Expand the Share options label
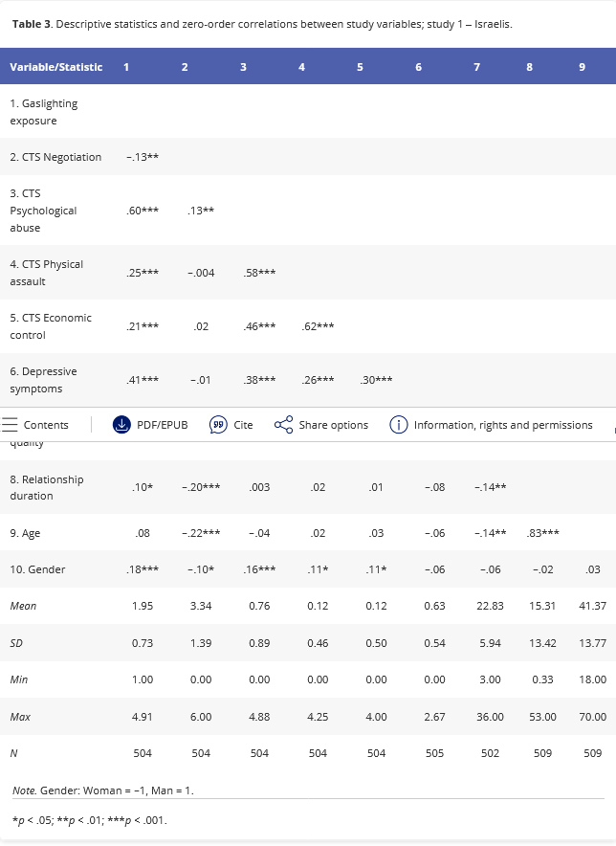This screenshot has height=846, width=616. click(x=333, y=425)
